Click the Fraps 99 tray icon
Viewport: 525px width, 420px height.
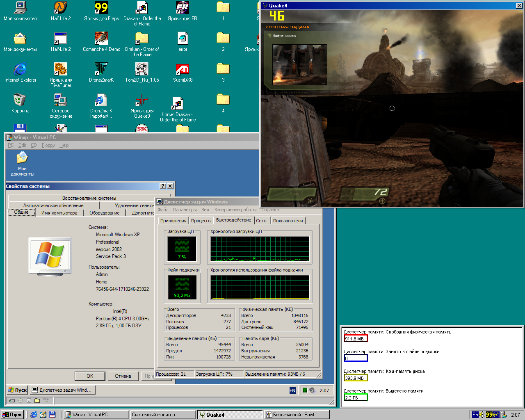489,415
